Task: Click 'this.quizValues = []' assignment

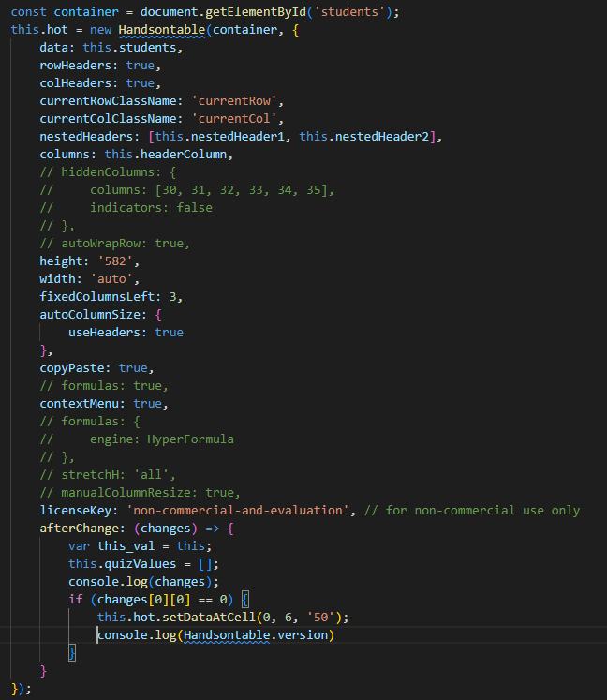Action: click(143, 564)
